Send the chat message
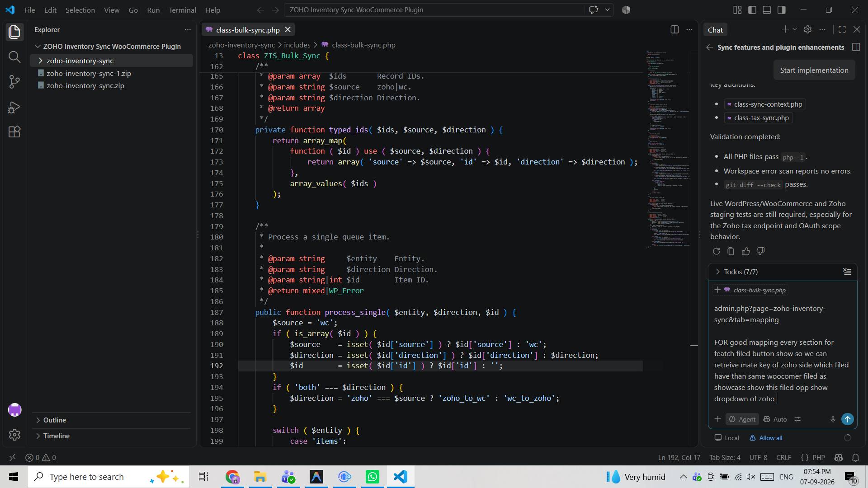The width and height of the screenshot is (868, 488). click(848, 419)
